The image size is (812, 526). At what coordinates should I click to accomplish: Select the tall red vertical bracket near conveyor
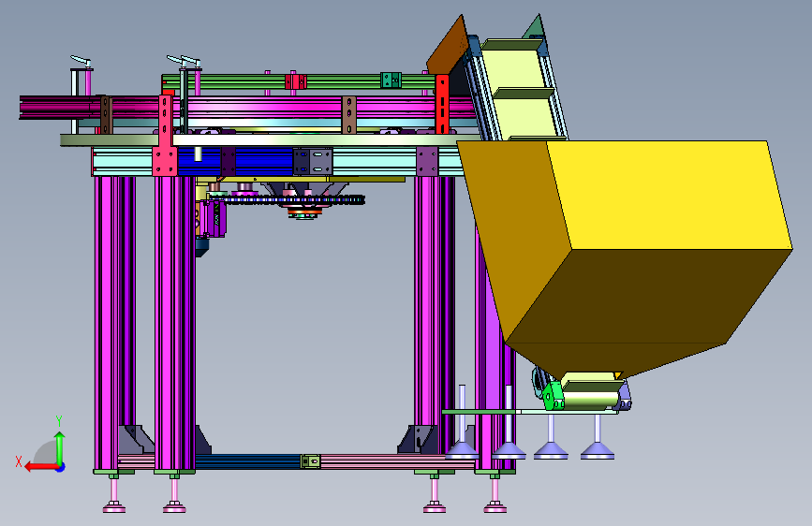(442, 104)
